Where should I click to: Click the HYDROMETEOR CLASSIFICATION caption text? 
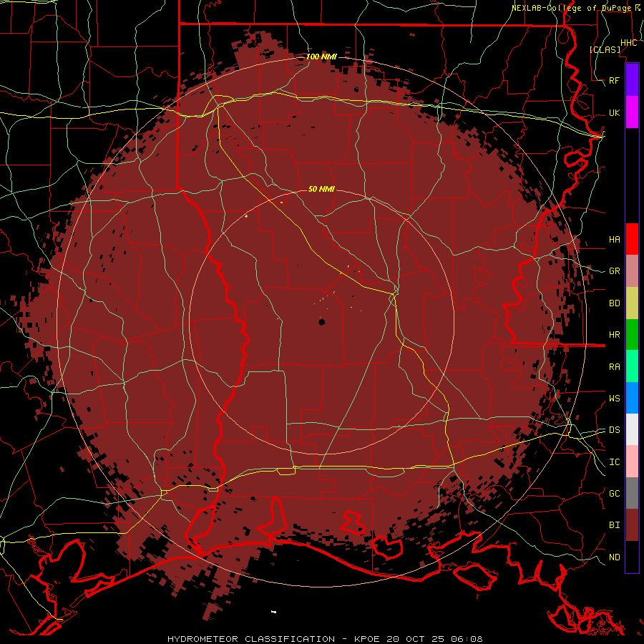click(x=251, y=639)
